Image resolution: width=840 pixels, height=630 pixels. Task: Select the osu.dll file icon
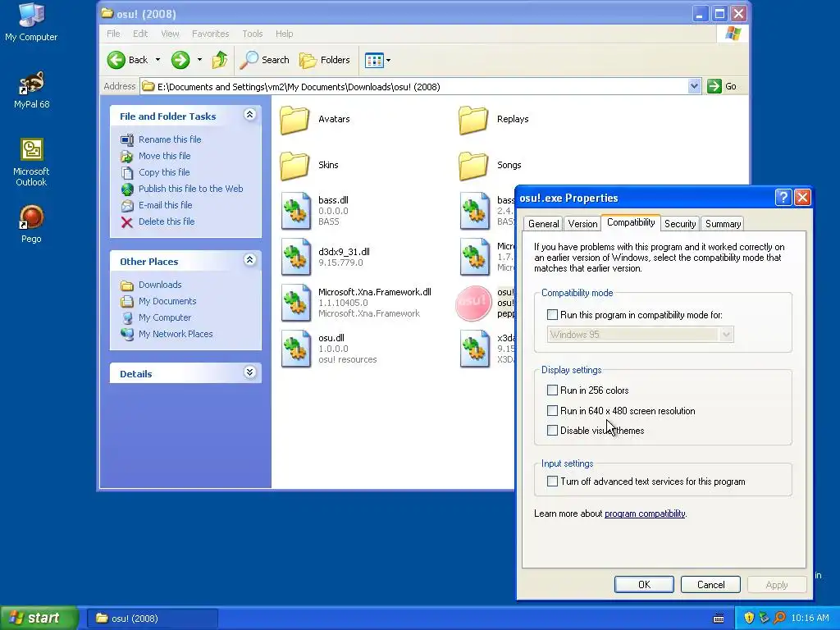296,349
